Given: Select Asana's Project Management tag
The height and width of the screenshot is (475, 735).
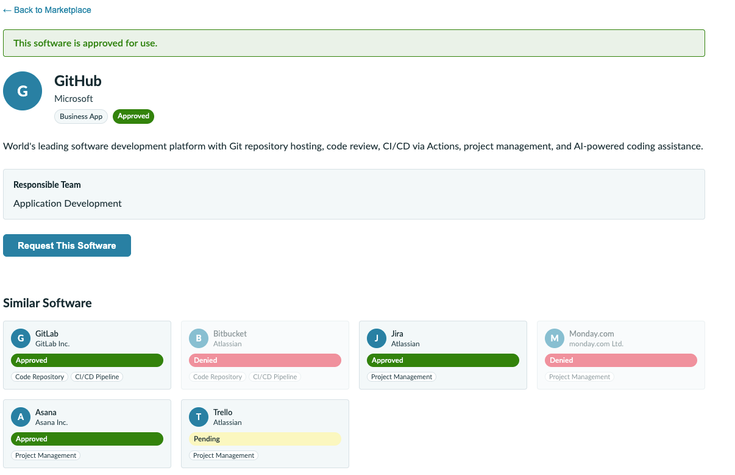Looking at the screenshot, I should coord(45,455).
